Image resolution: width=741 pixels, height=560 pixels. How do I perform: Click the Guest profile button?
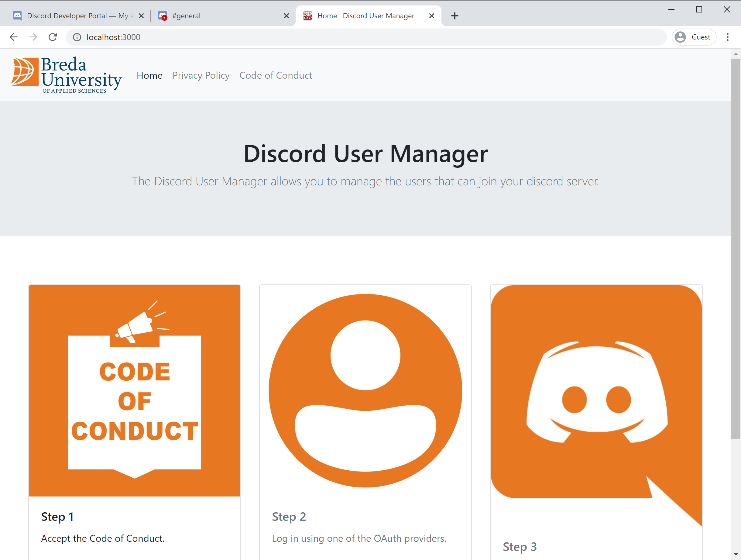tap(694, 37)
